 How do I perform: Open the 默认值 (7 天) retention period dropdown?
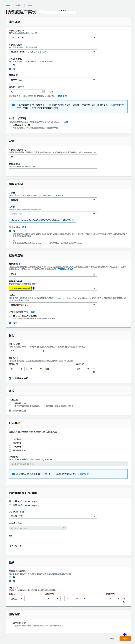(53, 516)
